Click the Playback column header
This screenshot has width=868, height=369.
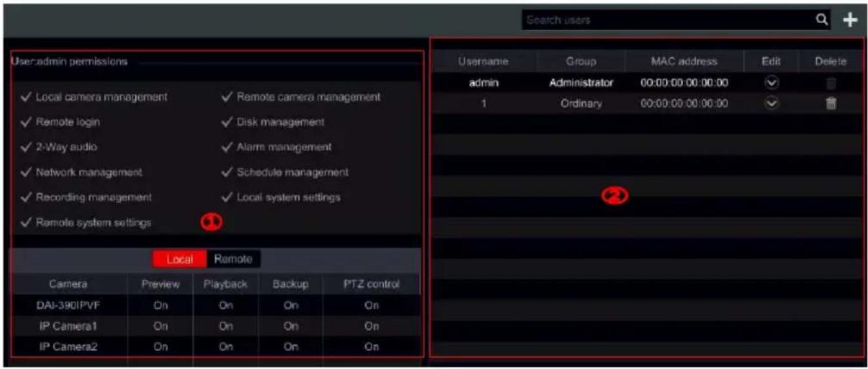(x=225, y=284)
